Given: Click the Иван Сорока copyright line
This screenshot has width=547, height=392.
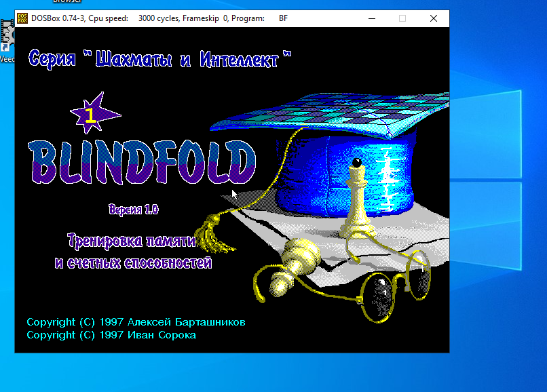Looking at the screenshot, I should [111, 335].
